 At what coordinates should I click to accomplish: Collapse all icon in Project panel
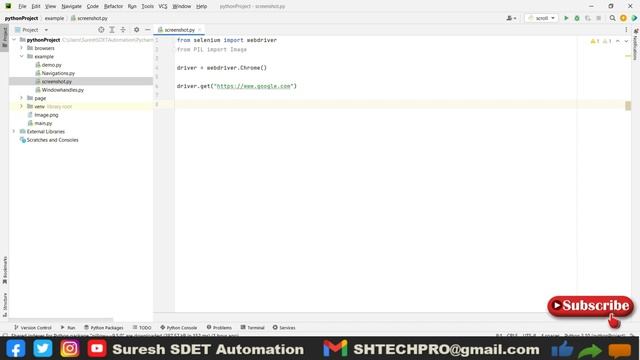click(x=123, y=30)
